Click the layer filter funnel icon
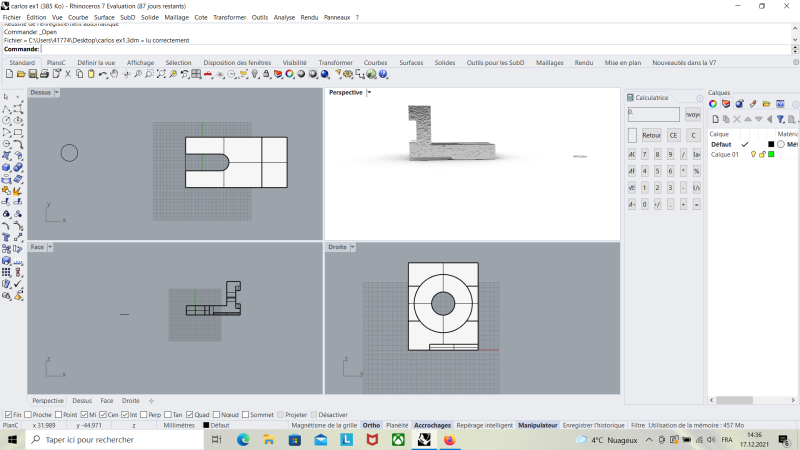 click(x=779, y=118)
